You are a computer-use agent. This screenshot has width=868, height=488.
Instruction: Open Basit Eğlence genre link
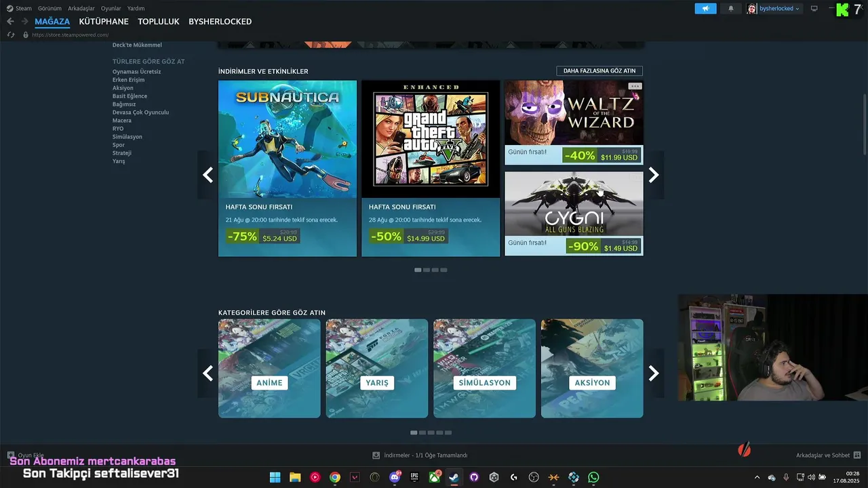[x=130, y=96]
